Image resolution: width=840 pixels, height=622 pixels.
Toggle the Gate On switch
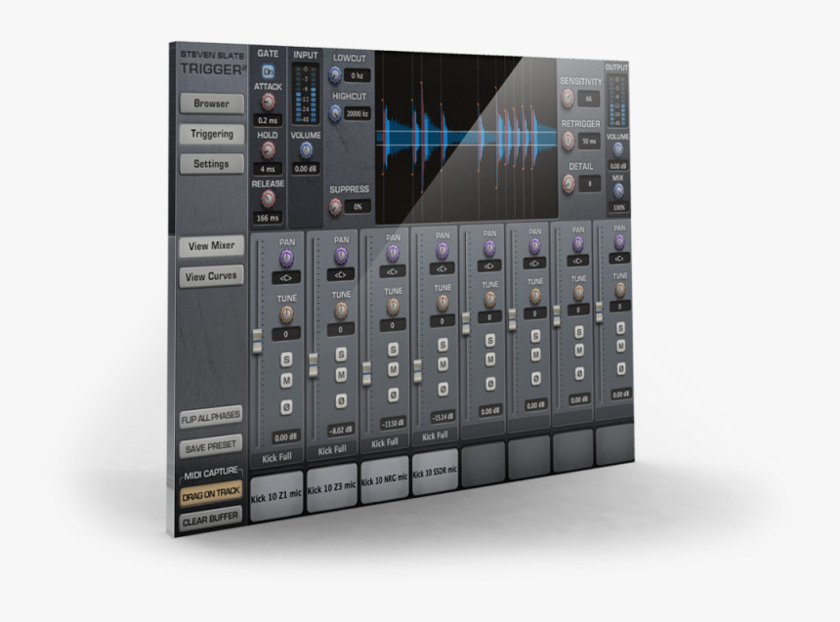coord(269,71)
